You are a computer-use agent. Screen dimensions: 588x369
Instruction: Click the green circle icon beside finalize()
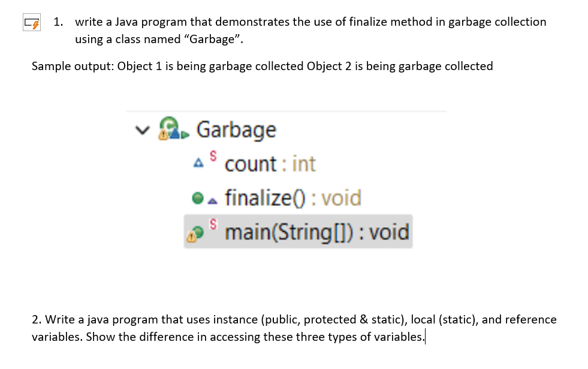tap(198, 198)
